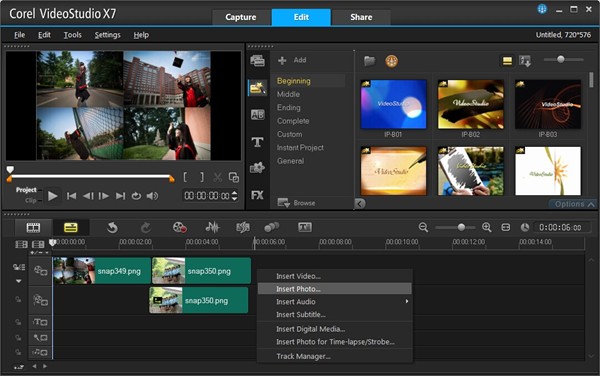
Task: Select the Ending template category
Action: tap(289, 107)
